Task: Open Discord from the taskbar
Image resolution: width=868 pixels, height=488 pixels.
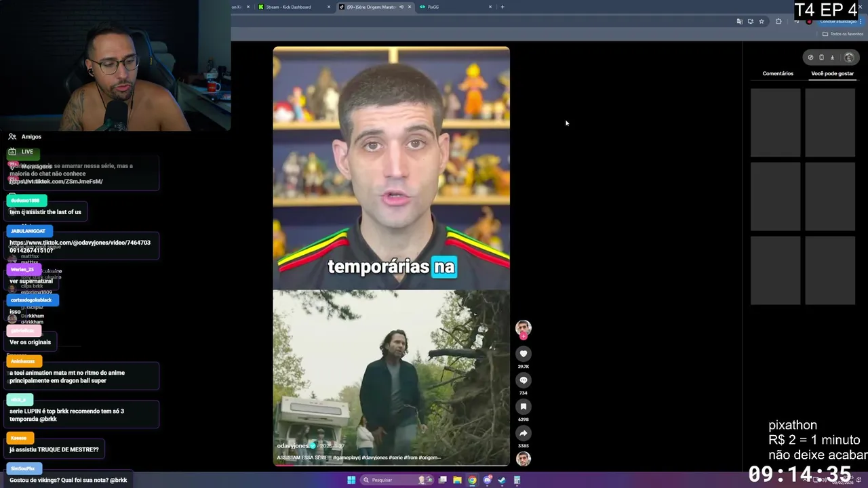Action: tap(487, 480)
